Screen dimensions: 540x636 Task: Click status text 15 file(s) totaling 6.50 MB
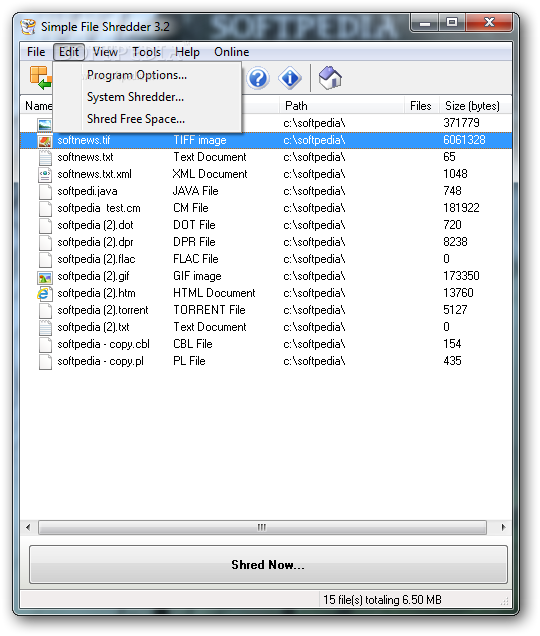(382, 600)
